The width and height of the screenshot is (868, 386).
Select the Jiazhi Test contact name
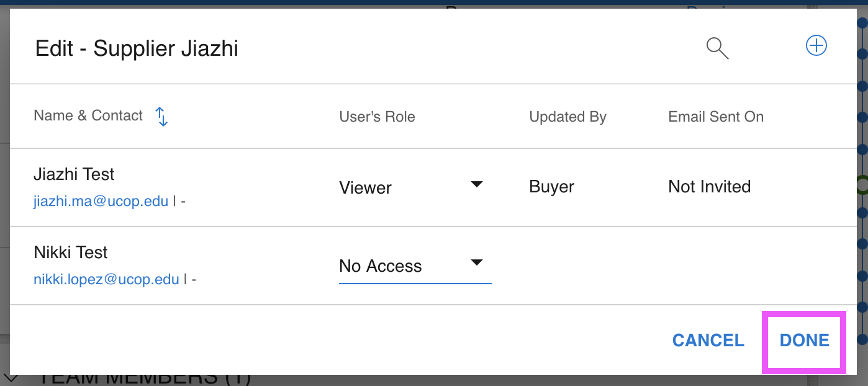click(x=74, y=174)
